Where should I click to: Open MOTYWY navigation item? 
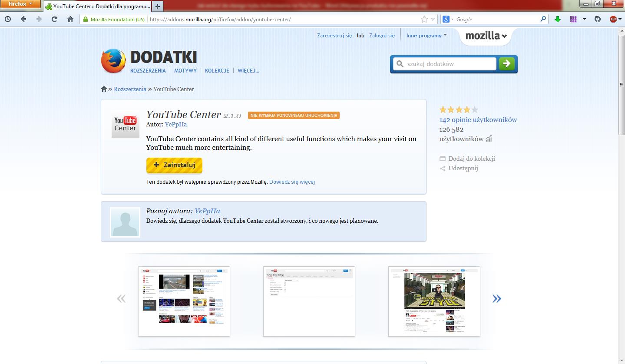coord(185,70)
